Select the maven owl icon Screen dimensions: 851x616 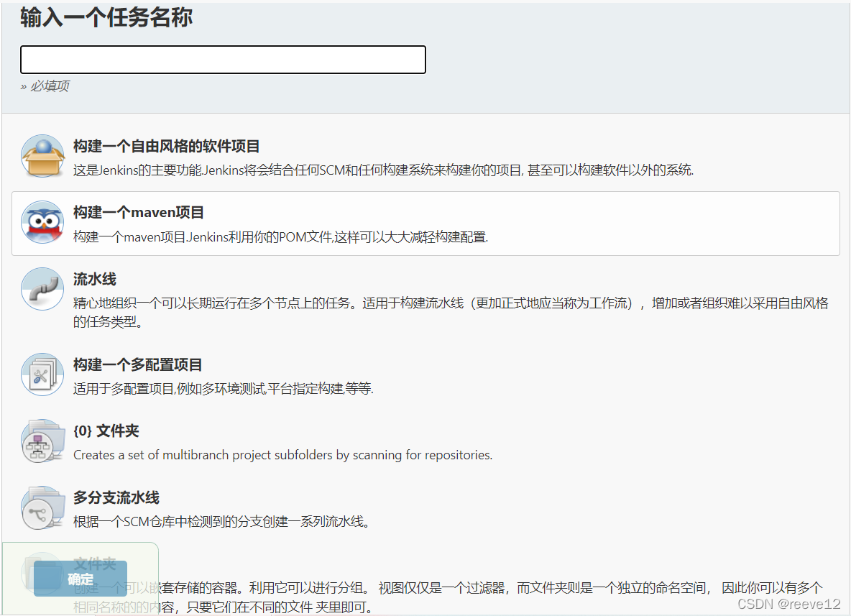pos(43,223)
